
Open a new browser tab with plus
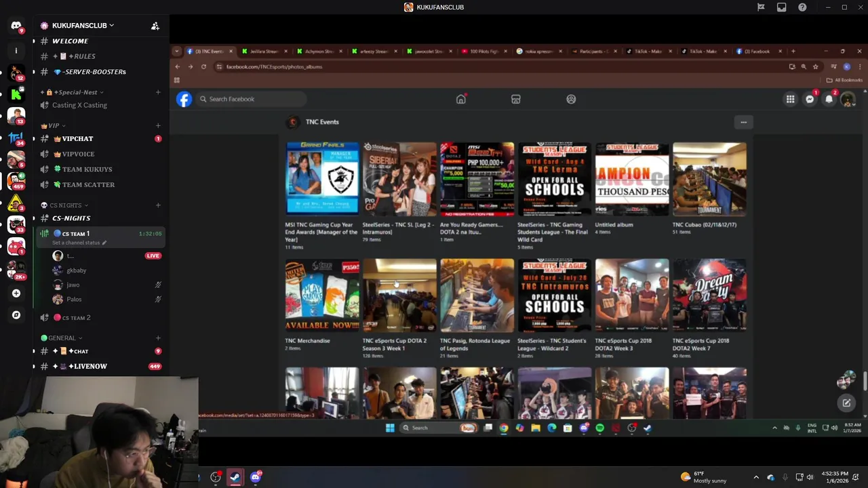tap(793, 51)
